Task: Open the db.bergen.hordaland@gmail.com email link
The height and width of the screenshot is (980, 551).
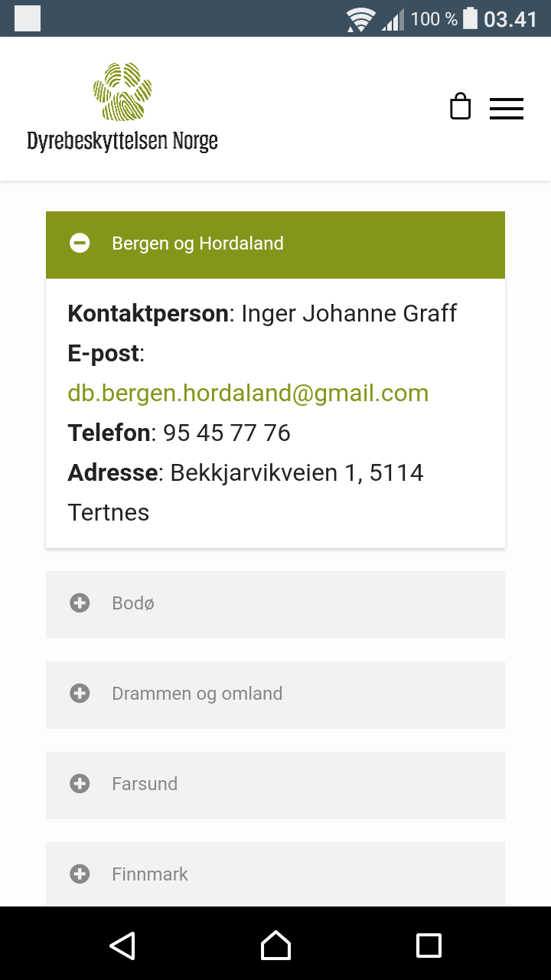Action: tap(248, 394)
